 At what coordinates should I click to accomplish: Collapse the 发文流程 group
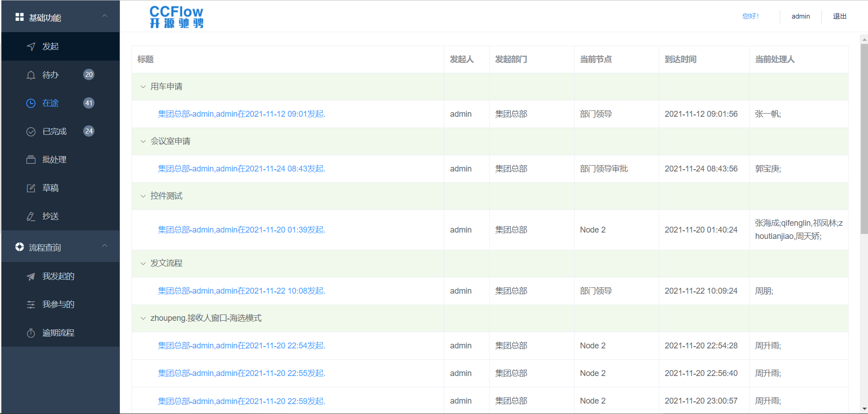pyautogui.click(x=143, y=263)
